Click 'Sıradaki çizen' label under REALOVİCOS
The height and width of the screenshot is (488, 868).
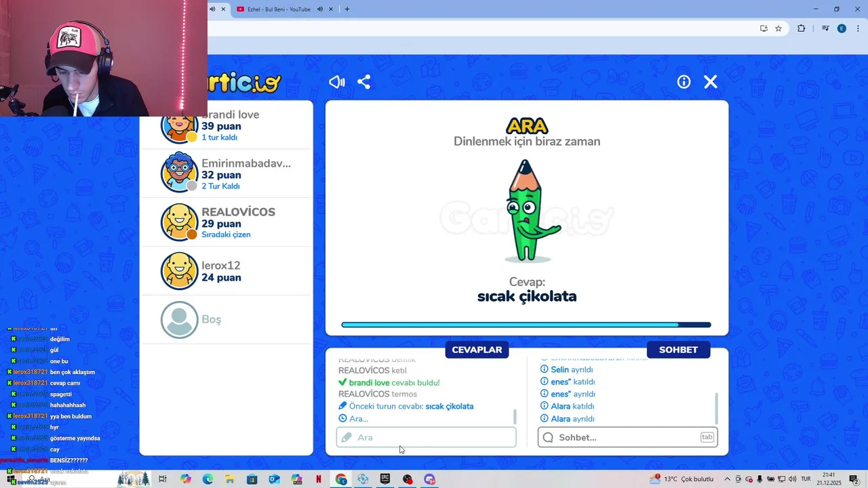coord(226,235)
